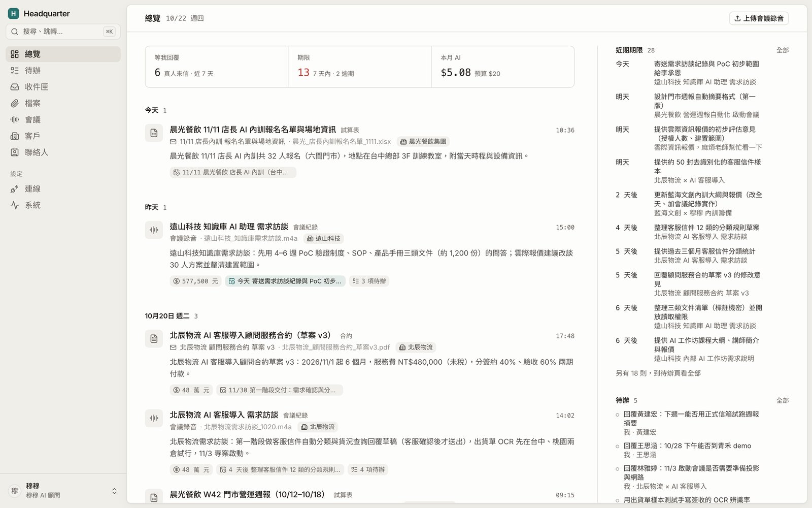The image size is (812, 508).
Task: Expand the 穆穆 account switcher chevron
Action: (x=114, y=491)
